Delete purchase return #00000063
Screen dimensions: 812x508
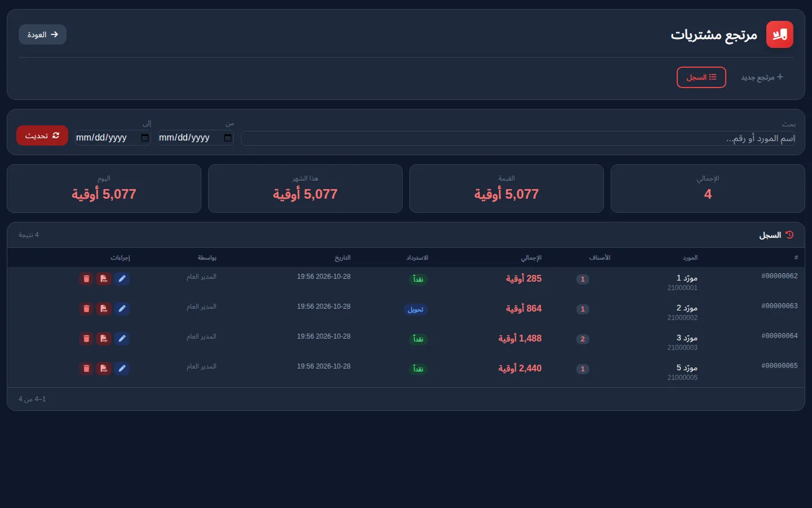(86, 309)
